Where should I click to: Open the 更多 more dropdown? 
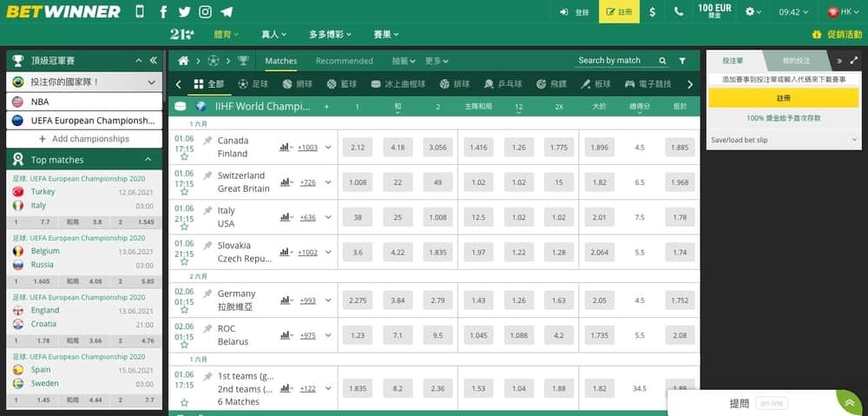[x=437, y=61]
